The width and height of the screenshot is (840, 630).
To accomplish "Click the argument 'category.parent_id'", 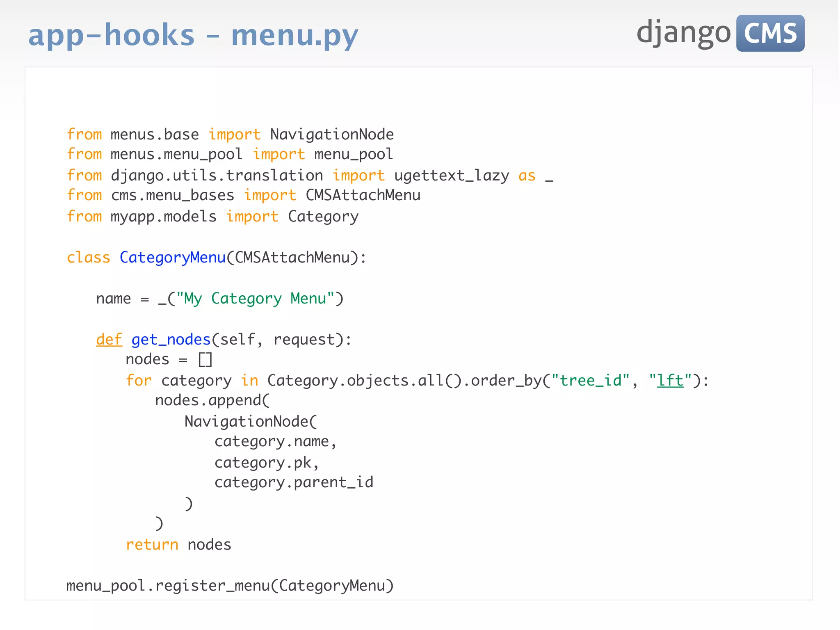I will click(x=294, y=483).
